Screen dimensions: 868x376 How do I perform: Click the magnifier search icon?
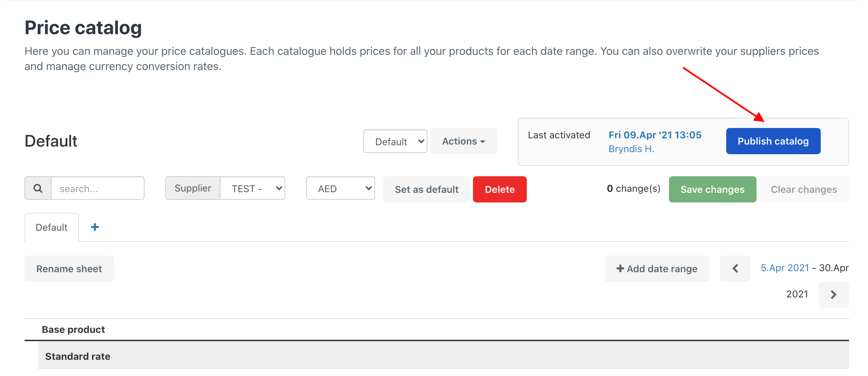[x=38, y=188]
